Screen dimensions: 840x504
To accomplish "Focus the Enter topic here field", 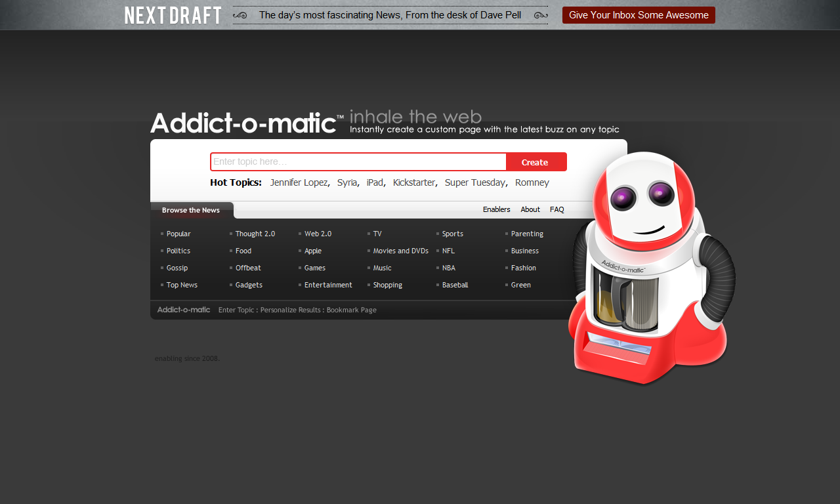I will coord(358,162).
